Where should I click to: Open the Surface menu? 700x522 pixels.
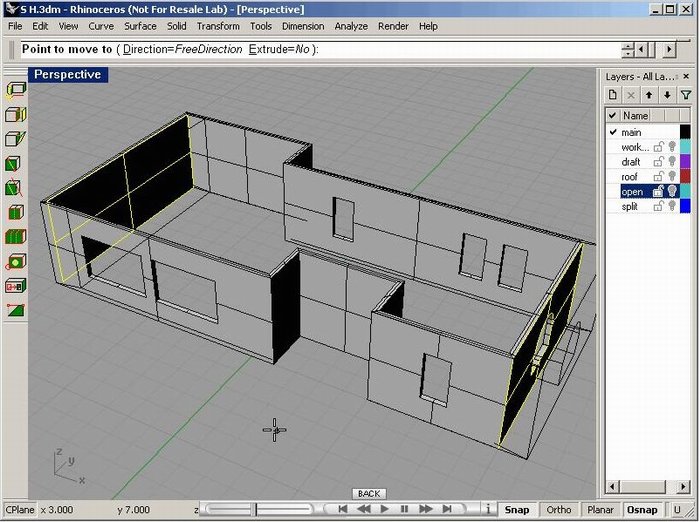(x=140, y=25)
